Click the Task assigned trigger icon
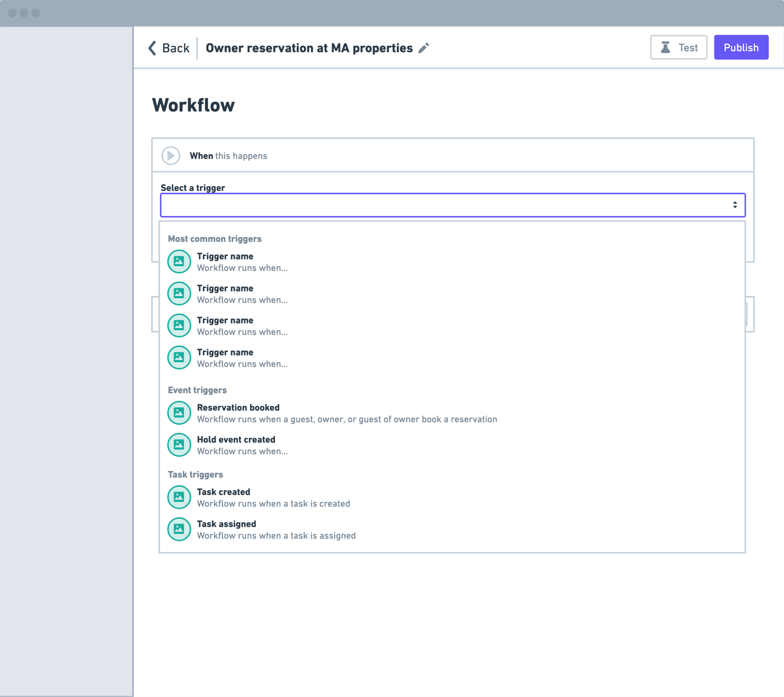 point(179,529)
